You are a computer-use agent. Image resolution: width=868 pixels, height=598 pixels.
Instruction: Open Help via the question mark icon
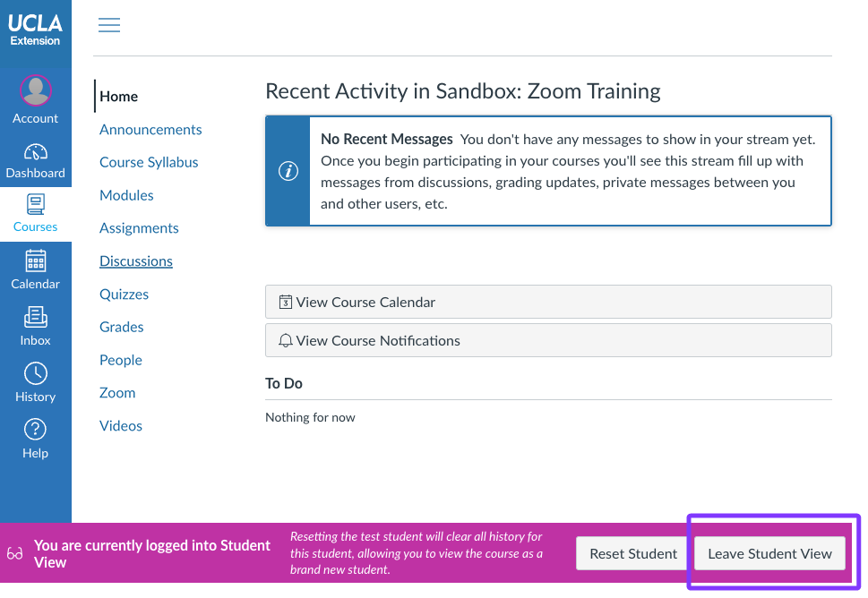36,430
